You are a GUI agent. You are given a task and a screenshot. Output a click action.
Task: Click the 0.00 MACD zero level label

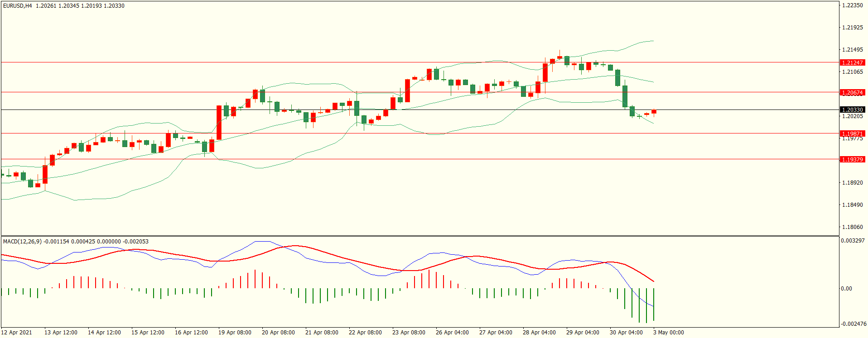(x=846, y=289)
